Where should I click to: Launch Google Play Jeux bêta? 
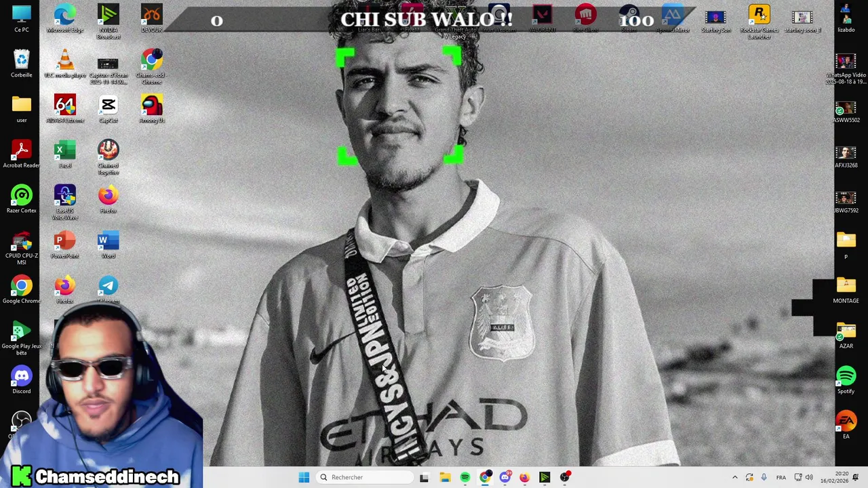point(22,338)
